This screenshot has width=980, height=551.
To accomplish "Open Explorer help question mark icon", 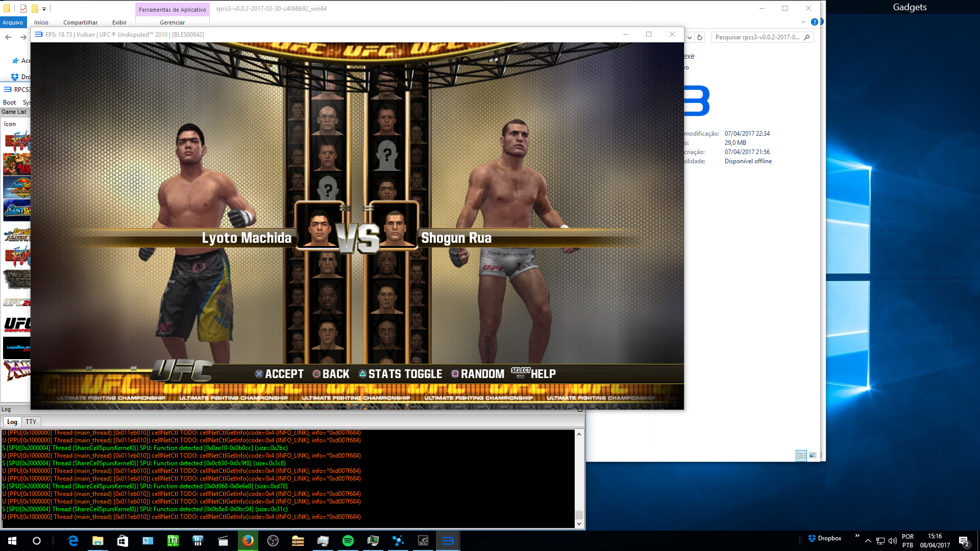I will coord(815,22).
